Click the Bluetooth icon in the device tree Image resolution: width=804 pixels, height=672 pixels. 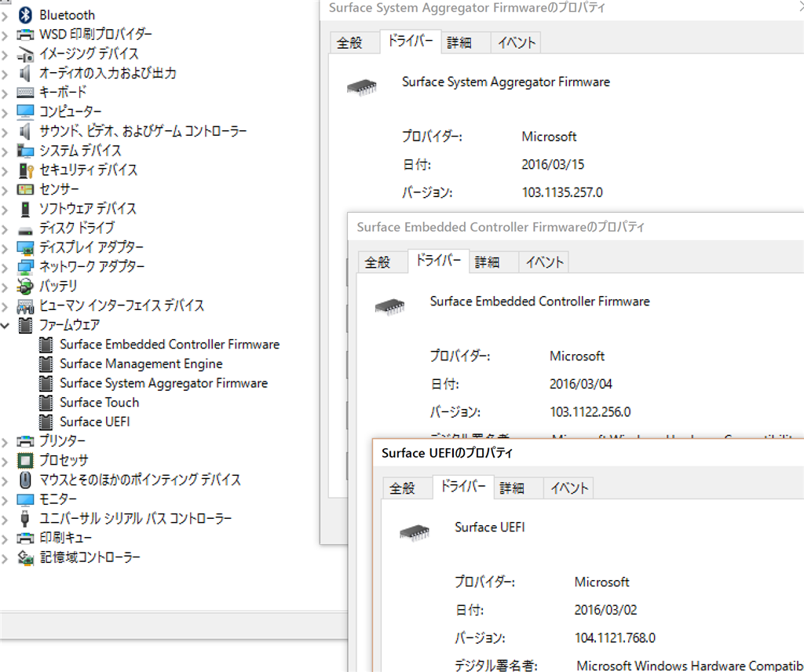point(25,16)
